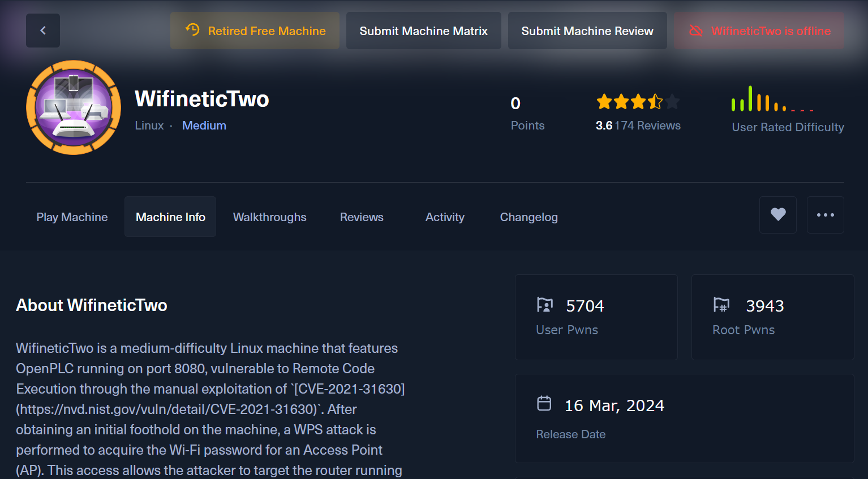Click the User Pwns label

point(567,330)
